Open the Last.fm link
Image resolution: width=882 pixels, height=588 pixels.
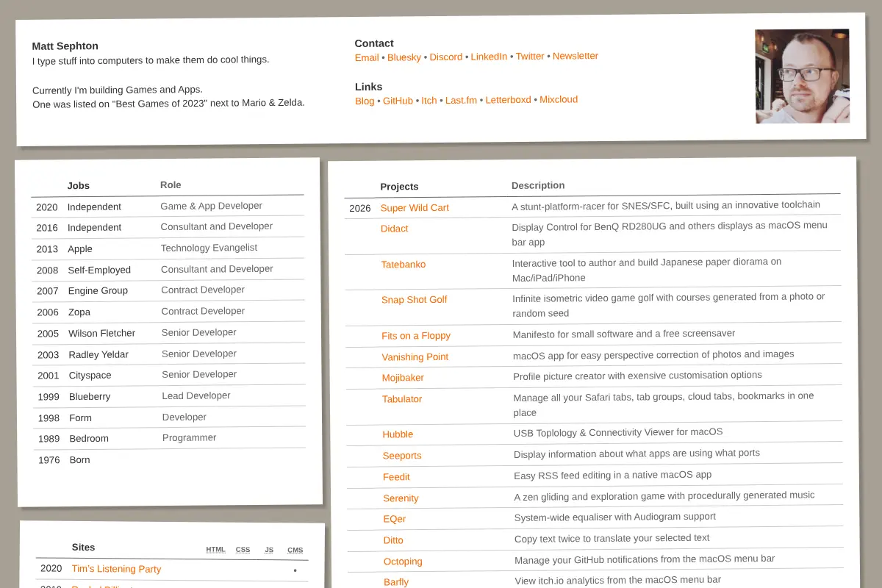(461, 100)
